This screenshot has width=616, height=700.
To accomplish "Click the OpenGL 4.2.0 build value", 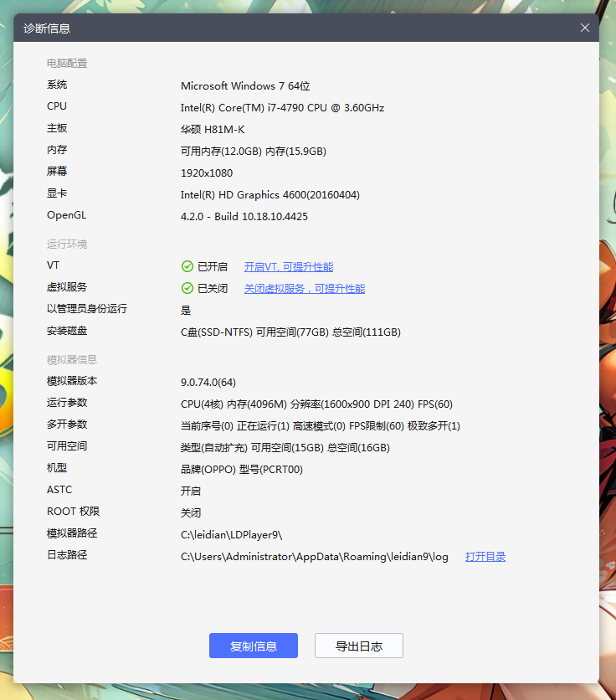I will point(244,217).
